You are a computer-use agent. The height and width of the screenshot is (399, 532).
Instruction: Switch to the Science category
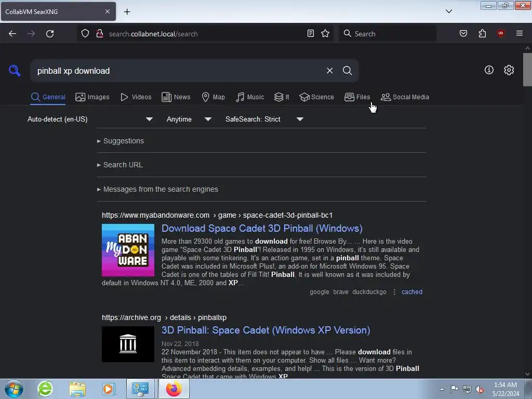[316, 97]
